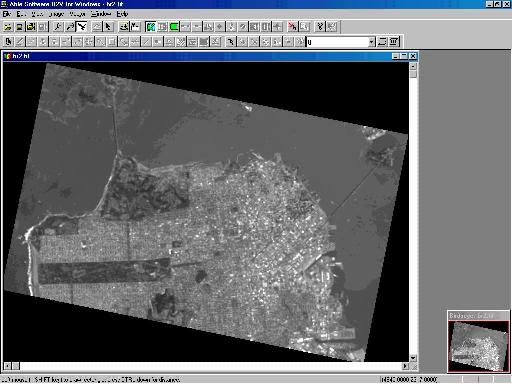512x384 pixels.
Task: Maximize the image document window
Action: click(x=404, y=56)
